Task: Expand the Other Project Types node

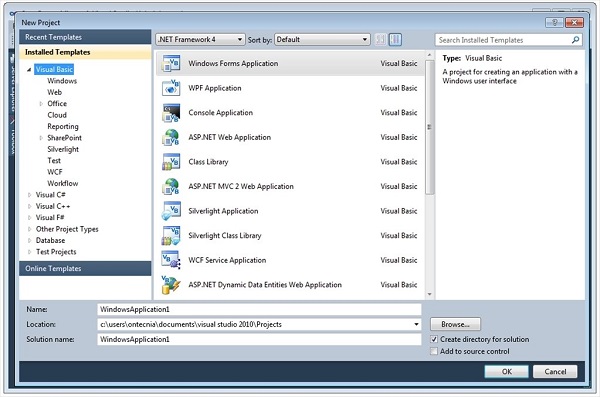Action: pos(29,229)
